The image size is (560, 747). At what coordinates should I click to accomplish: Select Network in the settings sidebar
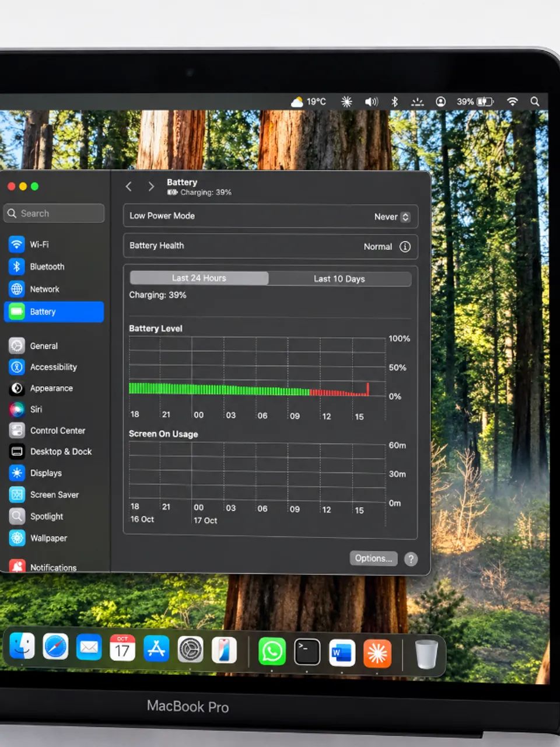[x=54, y=289]
